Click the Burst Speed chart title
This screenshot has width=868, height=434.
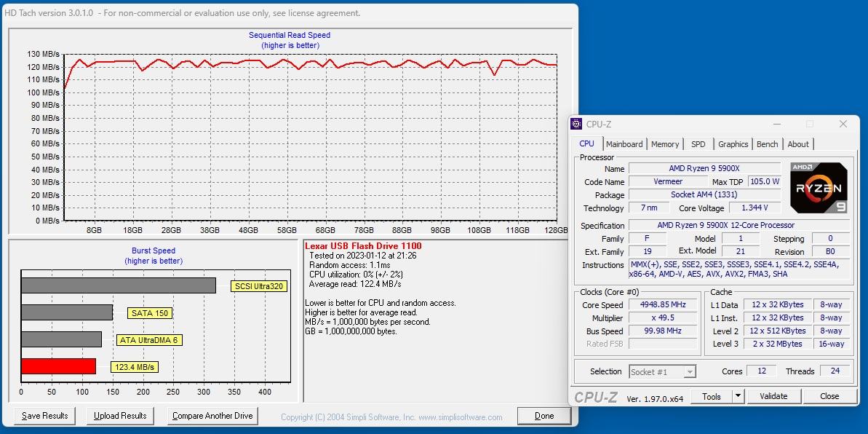(x=153, y=250)
